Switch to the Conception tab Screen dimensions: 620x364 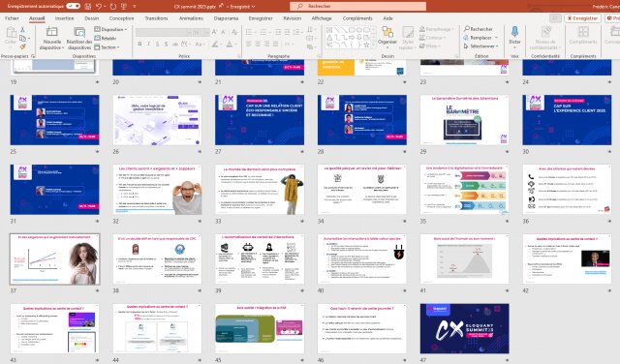[121, 18]
